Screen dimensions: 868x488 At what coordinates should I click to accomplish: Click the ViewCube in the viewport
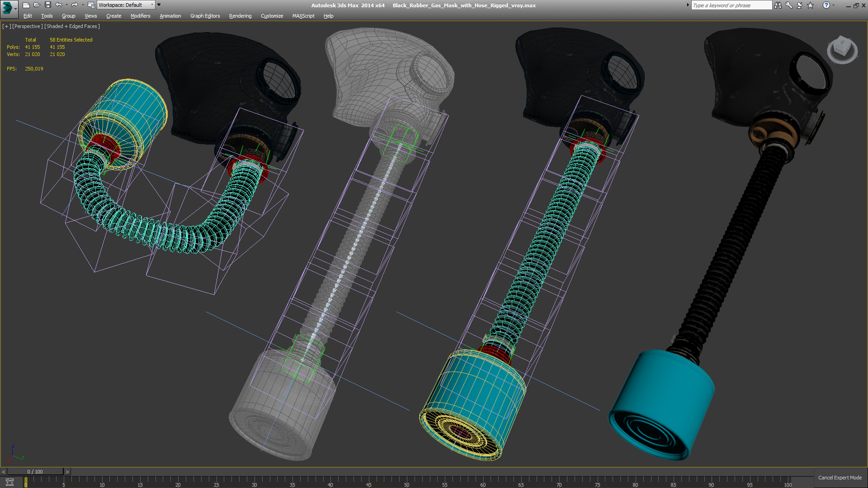(842, 49)
